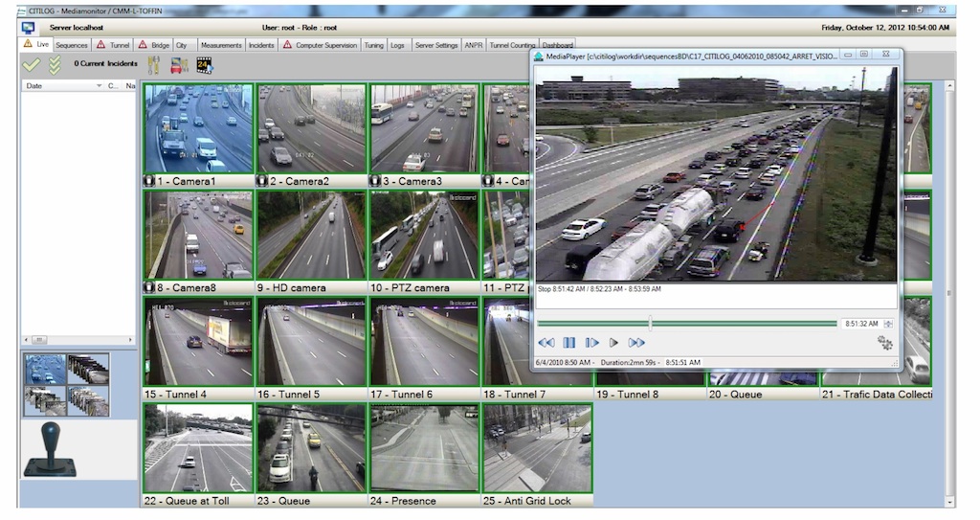Click the time stepper next to 8:51:32 AM
Viewport: 980px width, 520px height.
tap(888, 324)
